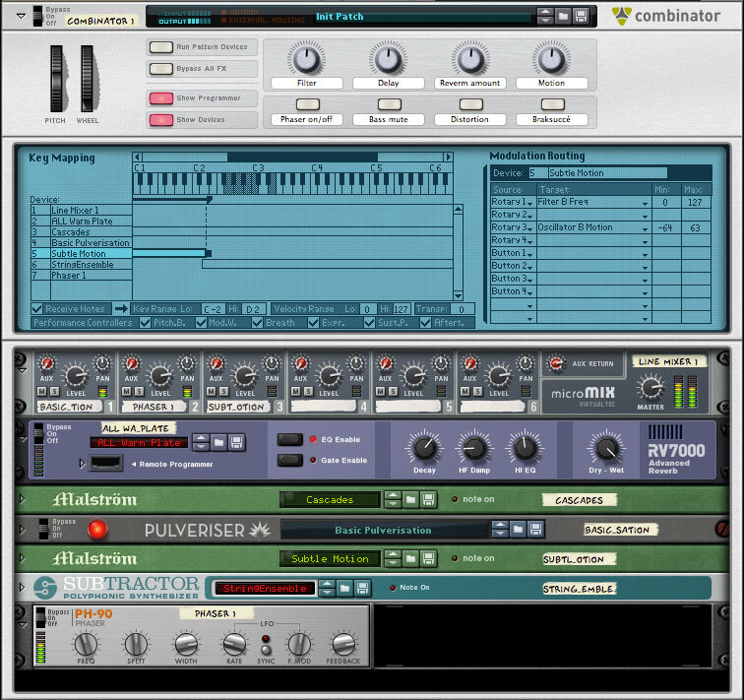
Task: Toggle the Receive Notes checkbox
Action: point(37,308)
